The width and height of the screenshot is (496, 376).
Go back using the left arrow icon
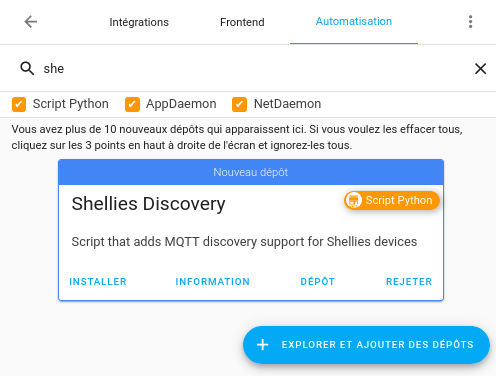tap(31, 22)
